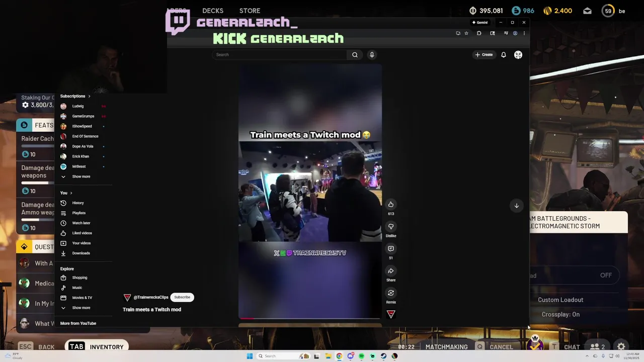The image size is (644, 362).
Task: Open Steam from taskbar
Action: point(383,356)
